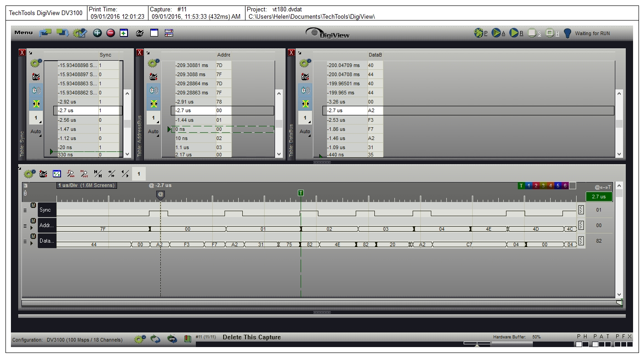Toggle the green-yellow X marker icon in DataBus table

click(x=305, y=104)
